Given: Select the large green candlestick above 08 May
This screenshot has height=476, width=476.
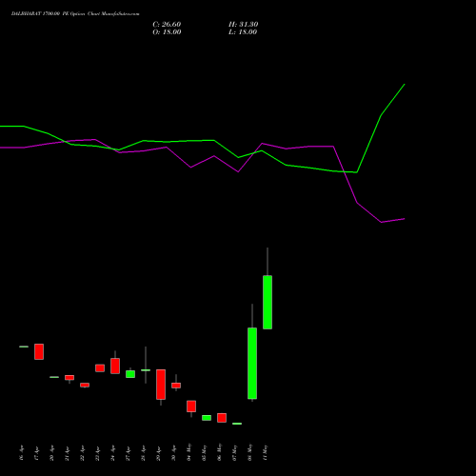Looking at the screenshot, I should click(x=252, y=363).
